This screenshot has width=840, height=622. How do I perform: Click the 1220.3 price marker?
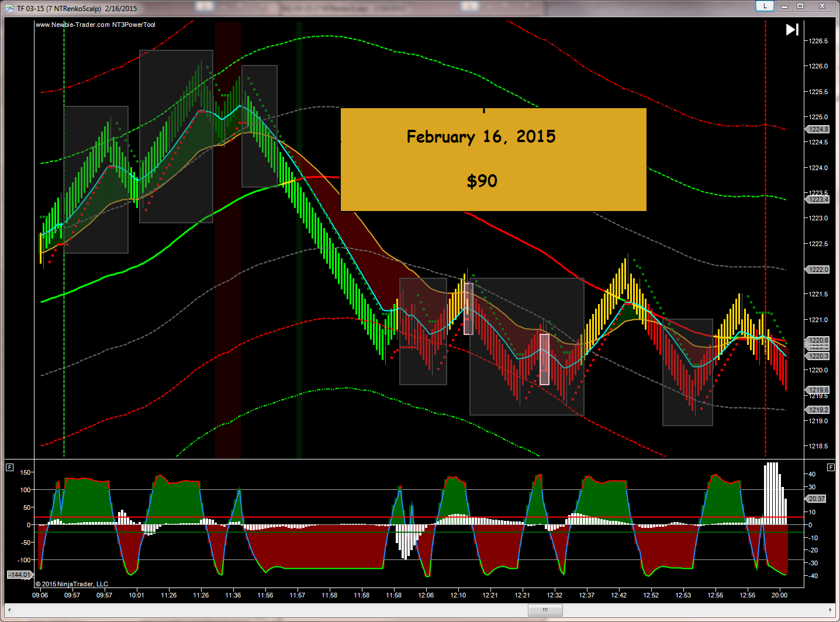click(x=818, y=355)
